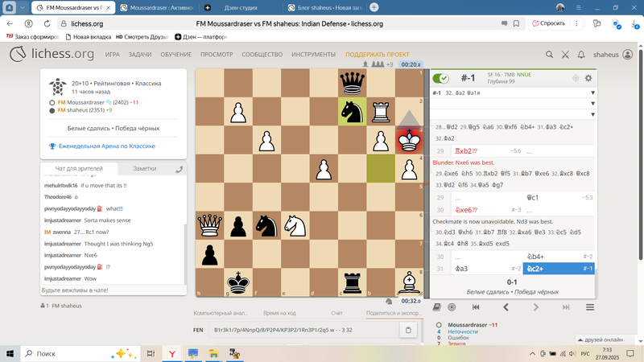Switch to Блог shaheus browser tab
The height and width of the screenshot is (362, 644).
click(x=324, y=8)
